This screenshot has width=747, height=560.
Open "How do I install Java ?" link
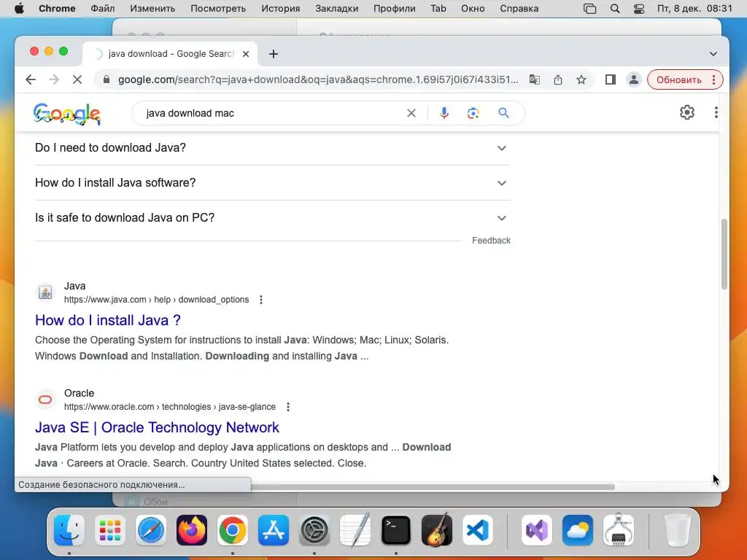tap(108, 320)
